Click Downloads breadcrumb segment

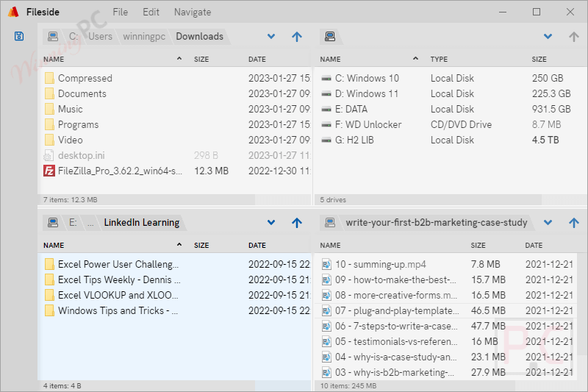pos(199,36)
